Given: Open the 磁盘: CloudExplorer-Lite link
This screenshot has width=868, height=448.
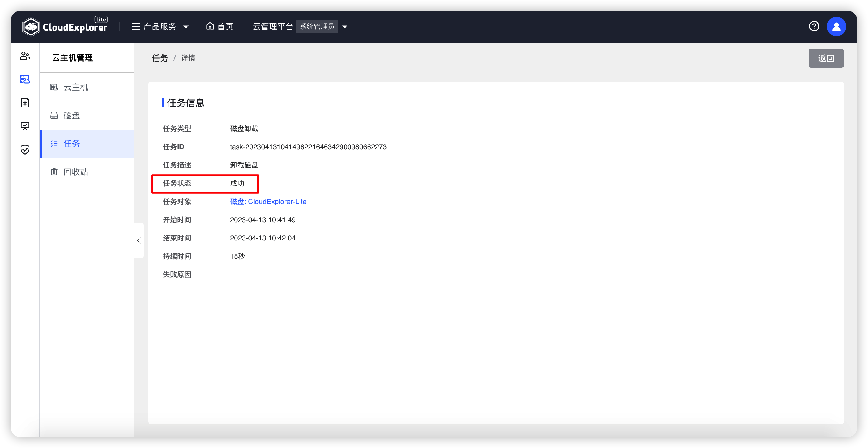Looking at the screenshot, I should (268, 202).
